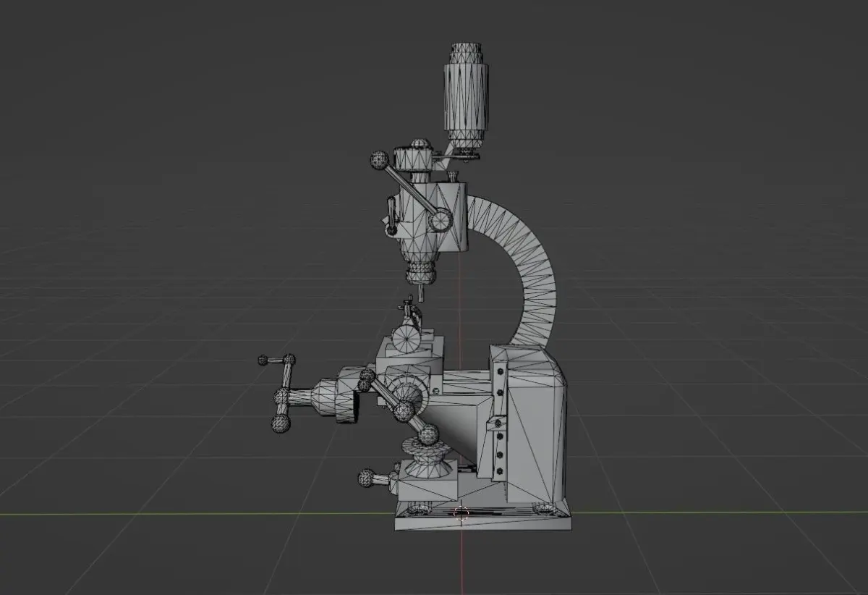This screenshot has width=868, height=595.
Task: Select the ball knob on quill feed lever
Action: (379, 160)
